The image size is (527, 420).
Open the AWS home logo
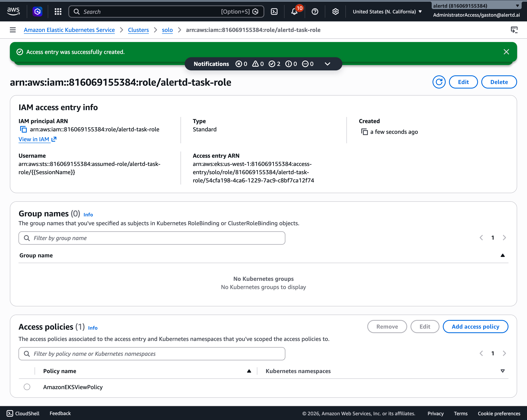click(x=13, y=11)
